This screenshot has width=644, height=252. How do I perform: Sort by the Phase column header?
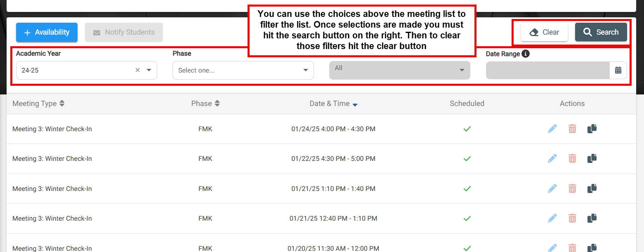205,104
